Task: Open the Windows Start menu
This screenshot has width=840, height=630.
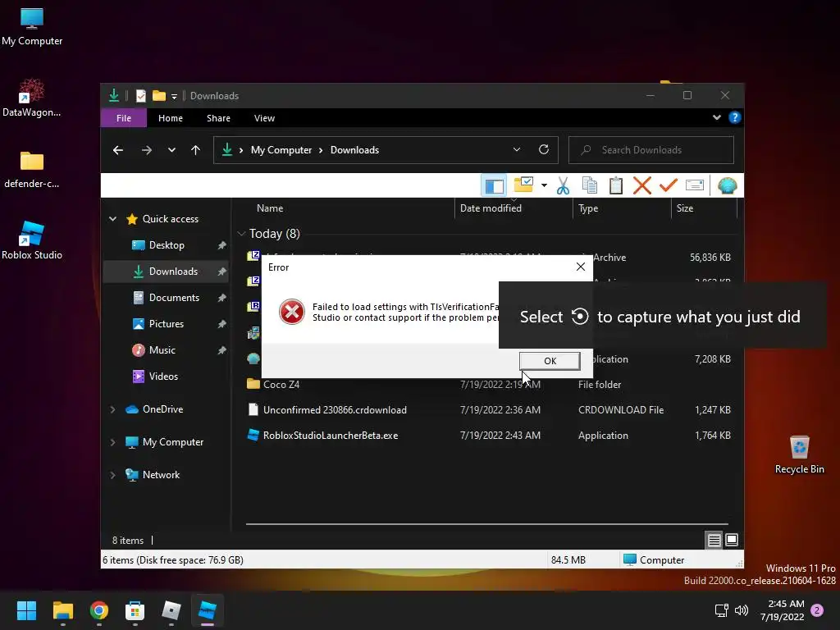Action: point(26,610)
